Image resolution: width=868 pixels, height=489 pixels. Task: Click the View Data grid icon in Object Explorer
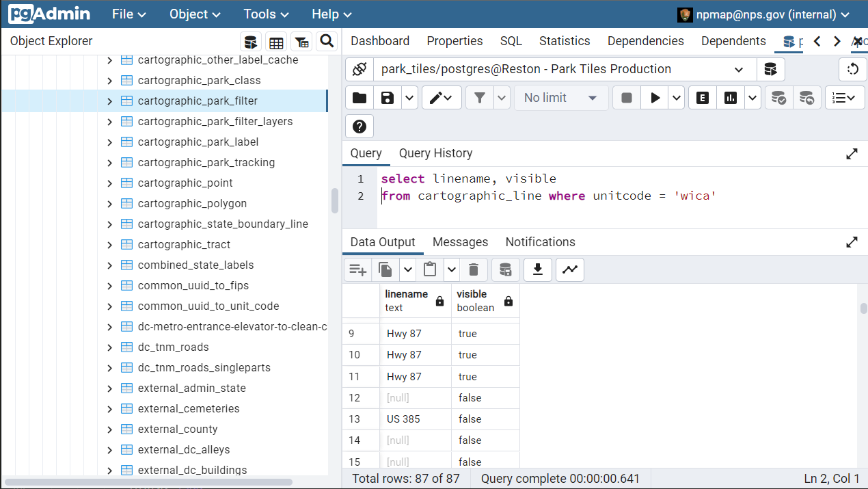[276, 42]
